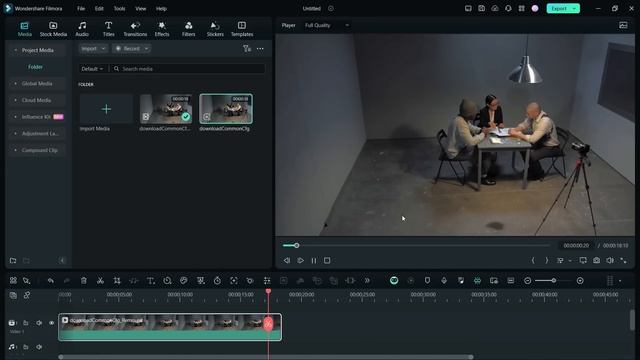Click the crop tool icon
This screenshot has width=640, height=360.
(117, 281)
